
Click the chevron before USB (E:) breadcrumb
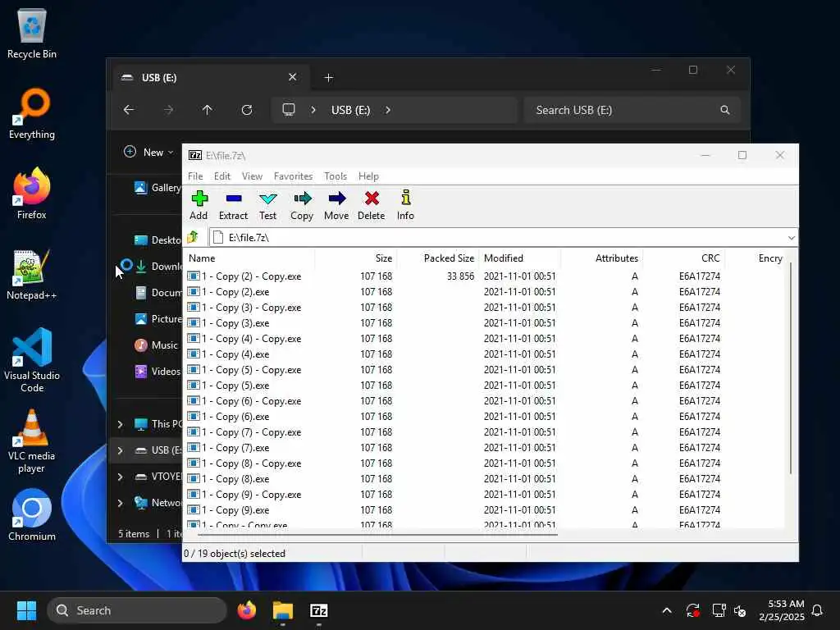[313, 110]
